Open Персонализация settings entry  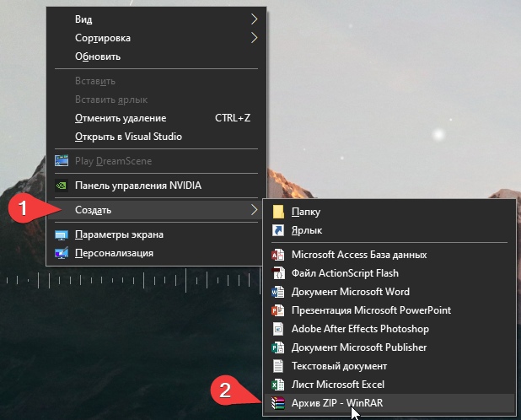click(x=156, y=253)
